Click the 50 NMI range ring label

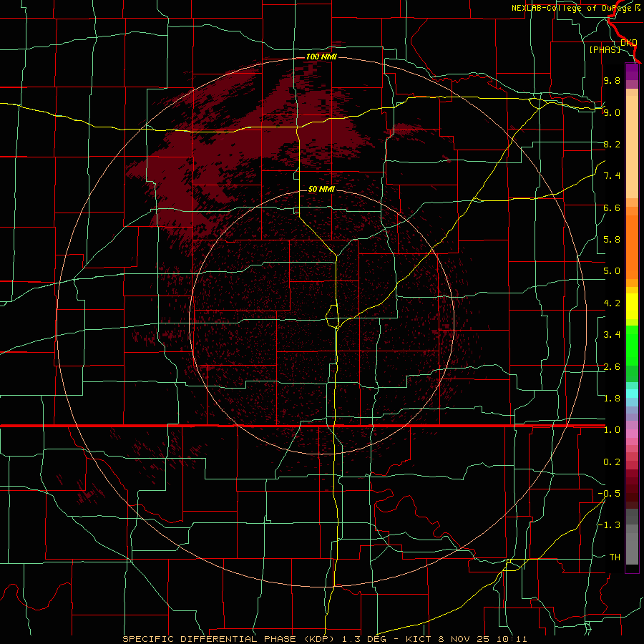(x=321, y=190)
